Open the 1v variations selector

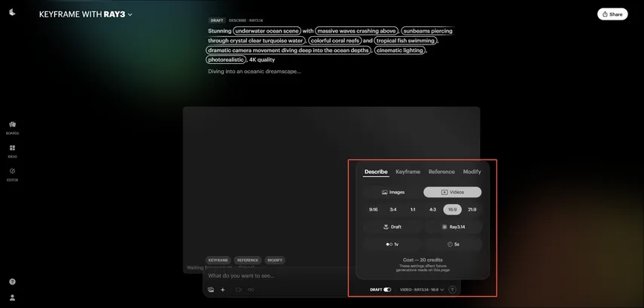392,244
